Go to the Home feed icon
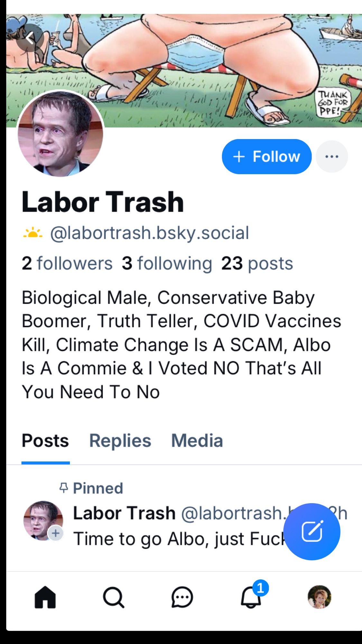The image size is (362, 644). coord(45,597)
